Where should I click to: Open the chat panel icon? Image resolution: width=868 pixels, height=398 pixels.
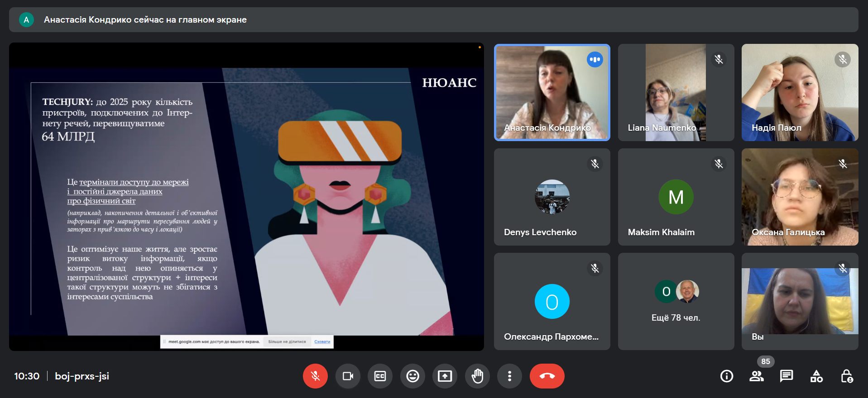click(x=786, y=376)
